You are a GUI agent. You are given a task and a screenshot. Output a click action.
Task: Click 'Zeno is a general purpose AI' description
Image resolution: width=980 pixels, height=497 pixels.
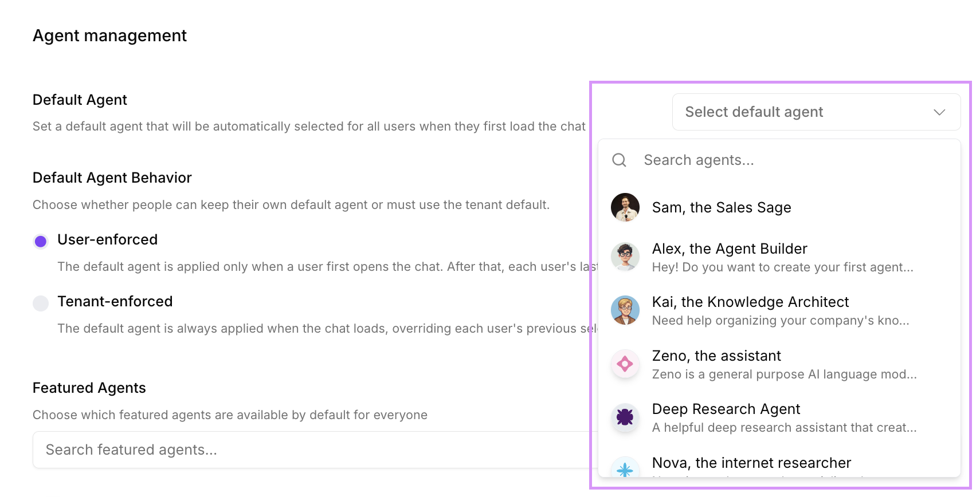pyautogui.click(x=784, y=374)
